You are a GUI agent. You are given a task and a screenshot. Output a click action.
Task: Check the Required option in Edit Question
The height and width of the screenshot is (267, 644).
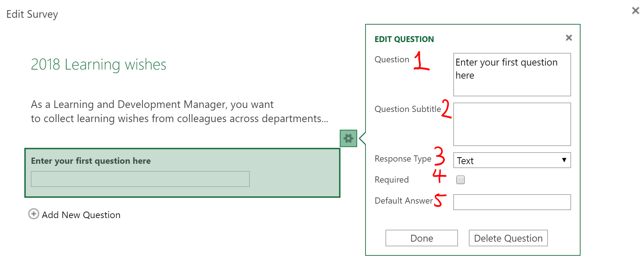tap(460, 180)
